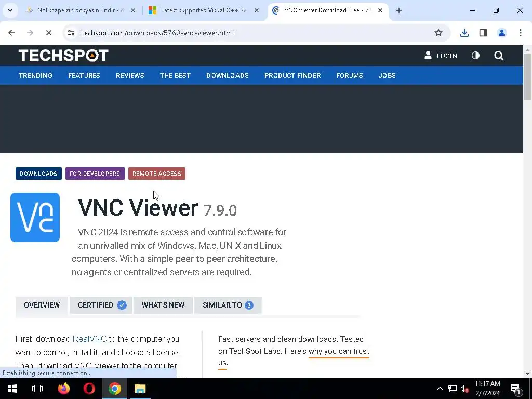
Task: Switch to the Visual C++ Redistributable tab
Action: coord(204,10)
